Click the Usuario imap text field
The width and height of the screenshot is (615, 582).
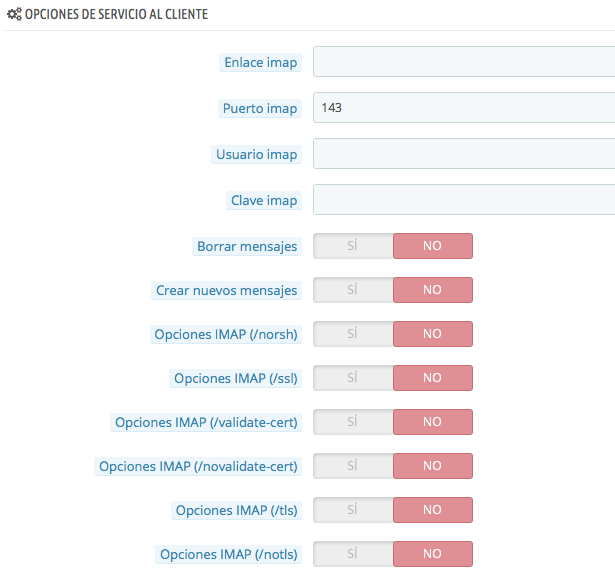(464, 153)
